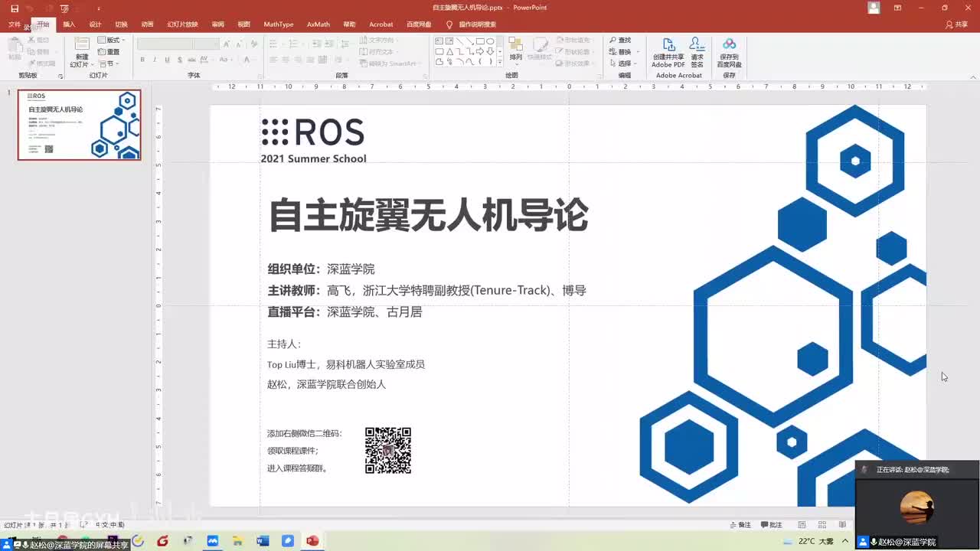Click Create and Share Adobe PDF icon

click(668, 52)
